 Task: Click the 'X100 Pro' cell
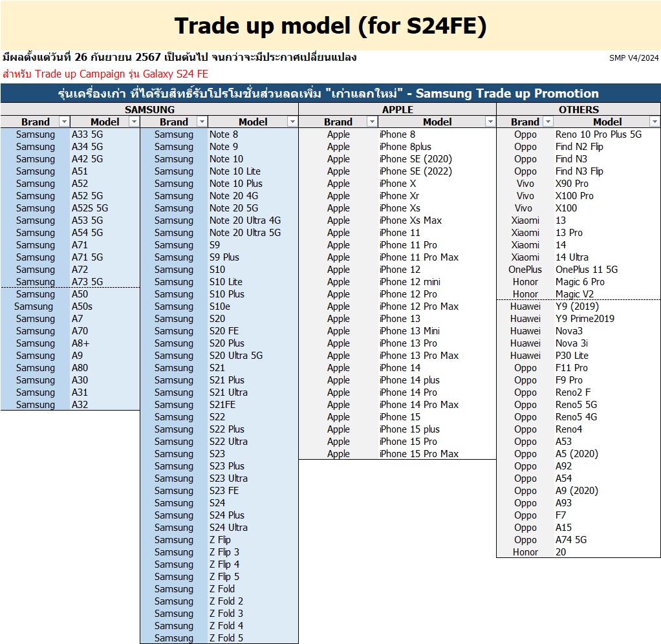click(607, 196)
